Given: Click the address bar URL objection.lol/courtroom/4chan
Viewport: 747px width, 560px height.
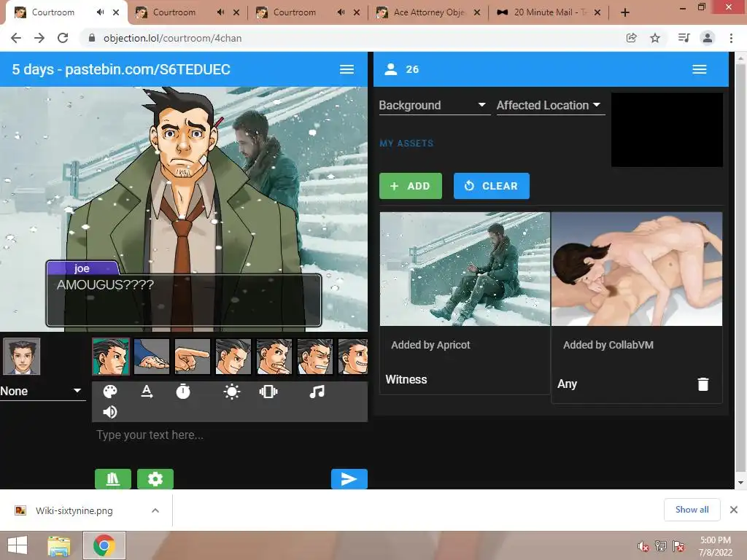Looking at the screenshot, I should coord(172,38).
